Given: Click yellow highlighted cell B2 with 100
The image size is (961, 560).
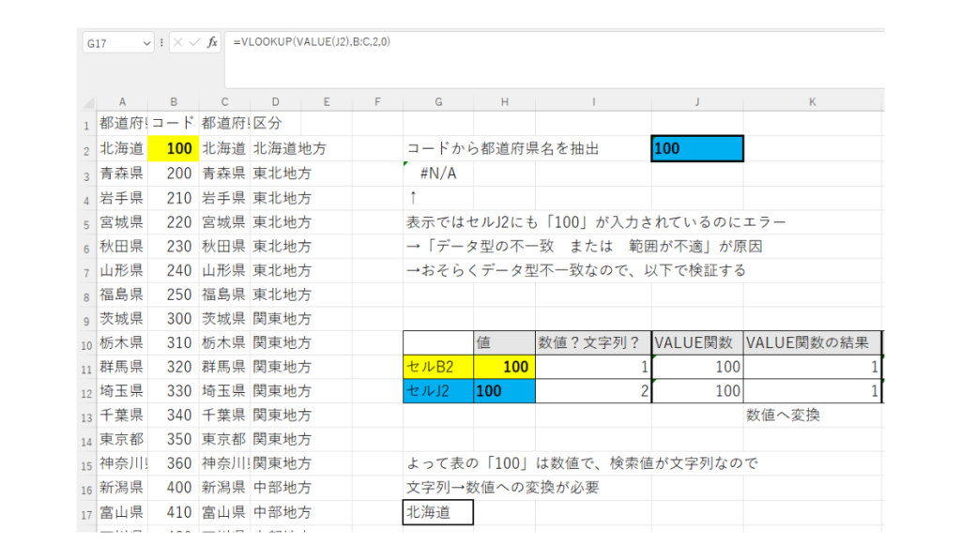Looking at the screenshot, I should point(173,148).
